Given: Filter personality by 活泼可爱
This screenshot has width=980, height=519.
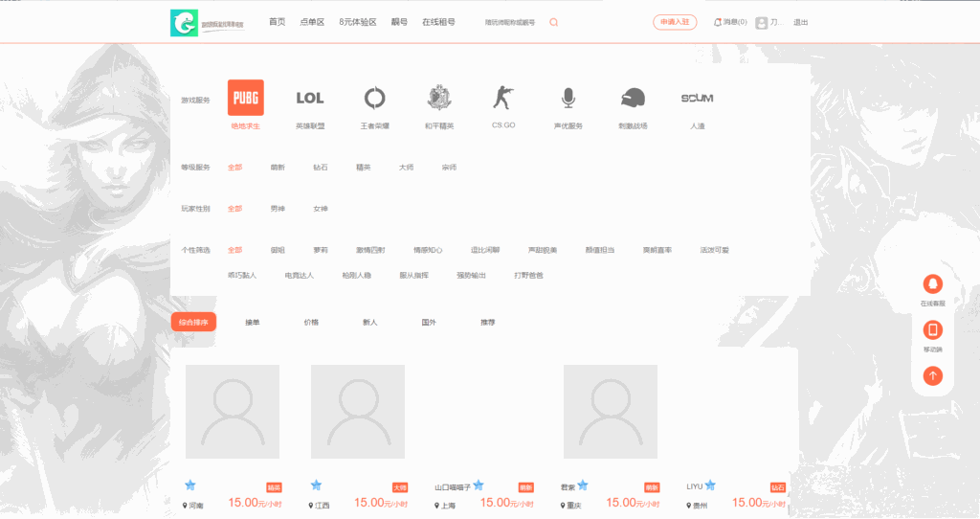Looking at the screenshot, I should point(714,250).
